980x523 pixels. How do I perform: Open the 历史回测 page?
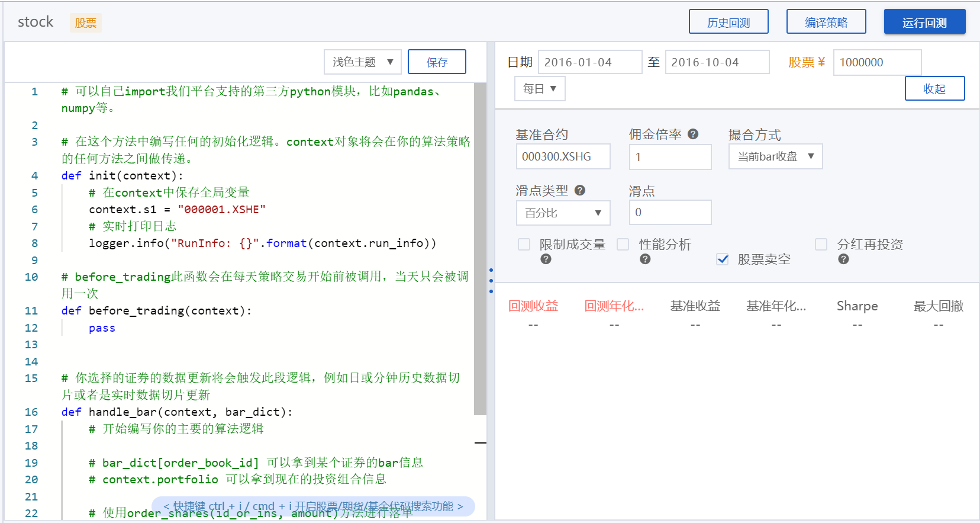pyautogui.click(x=728, y=23)
